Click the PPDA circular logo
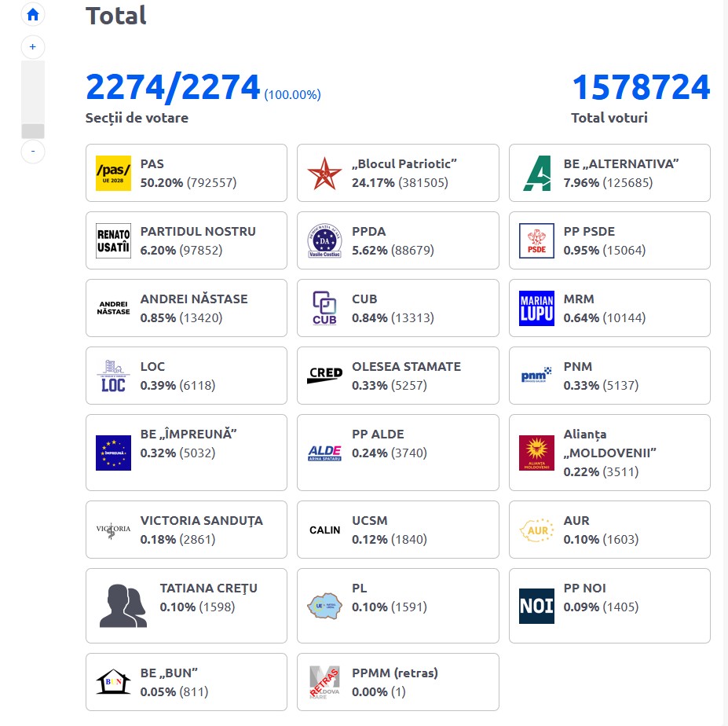 pos(324,240)
